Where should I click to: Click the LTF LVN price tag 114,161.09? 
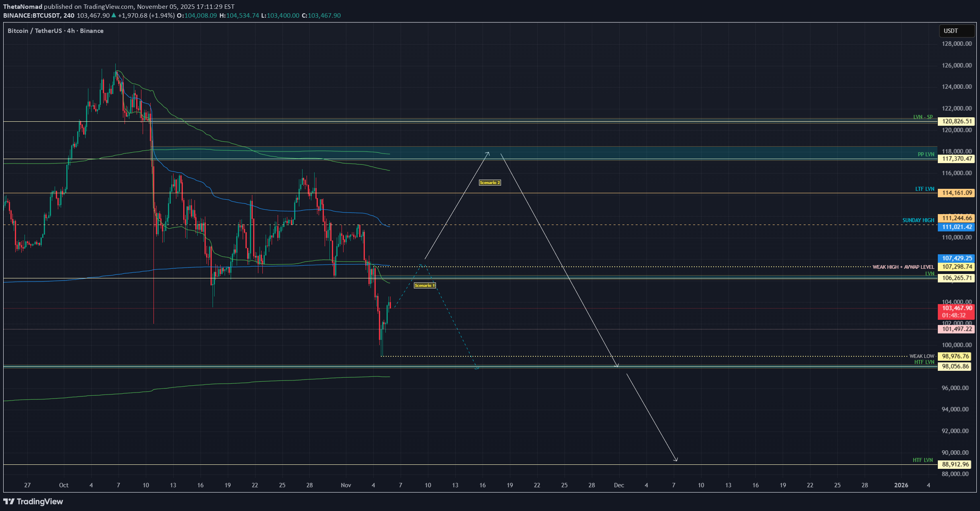(x=957, y=193)
